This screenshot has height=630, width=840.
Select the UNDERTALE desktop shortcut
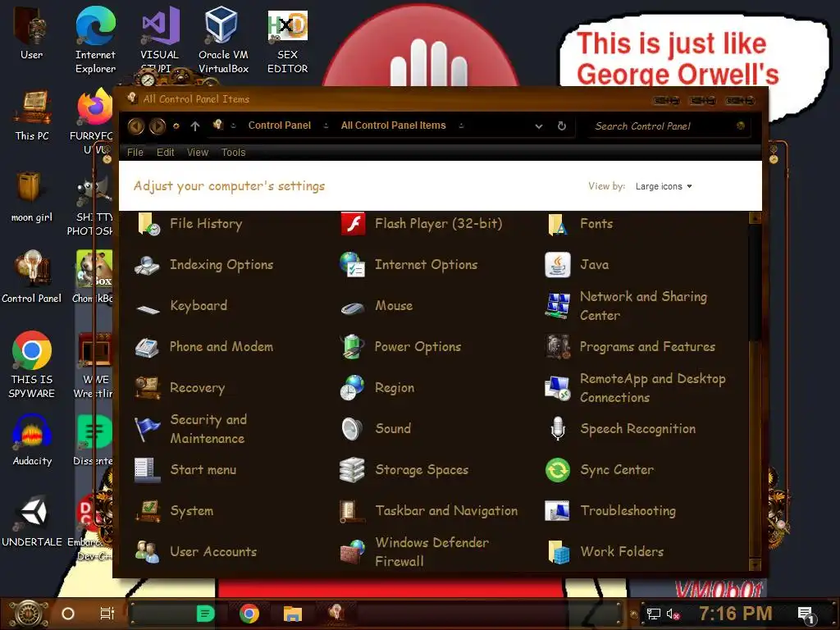(32, 522)
